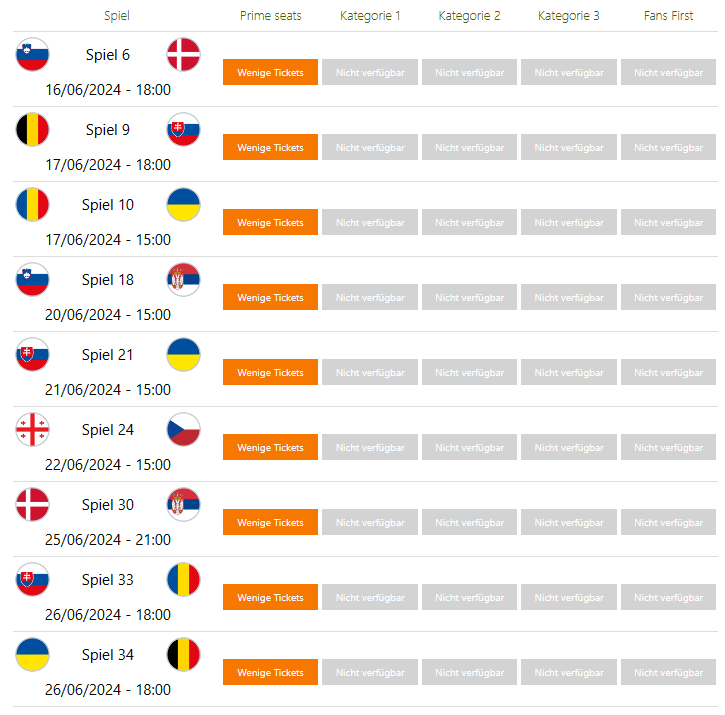Click the Belgium flag in the Spiel 9 row
The width and height of the screenshot is (725, 715).
[x=33, y=129]
